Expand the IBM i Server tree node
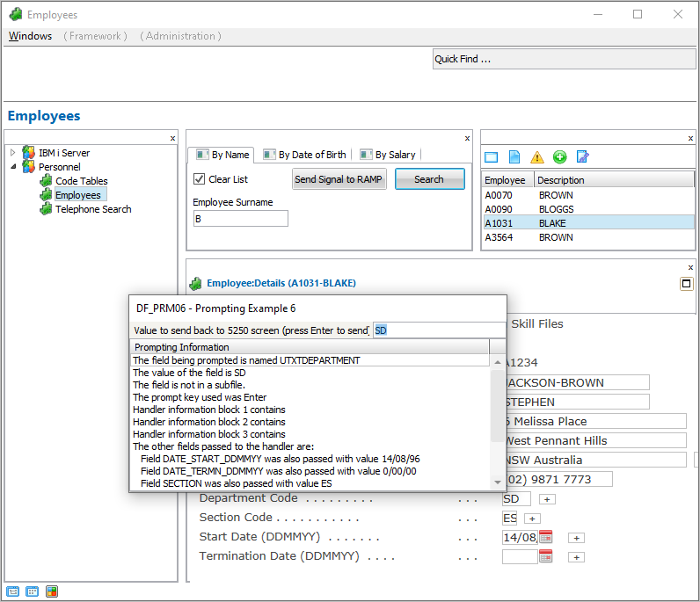This screenshot has height=602, width=700. click(x=13, y=153)
